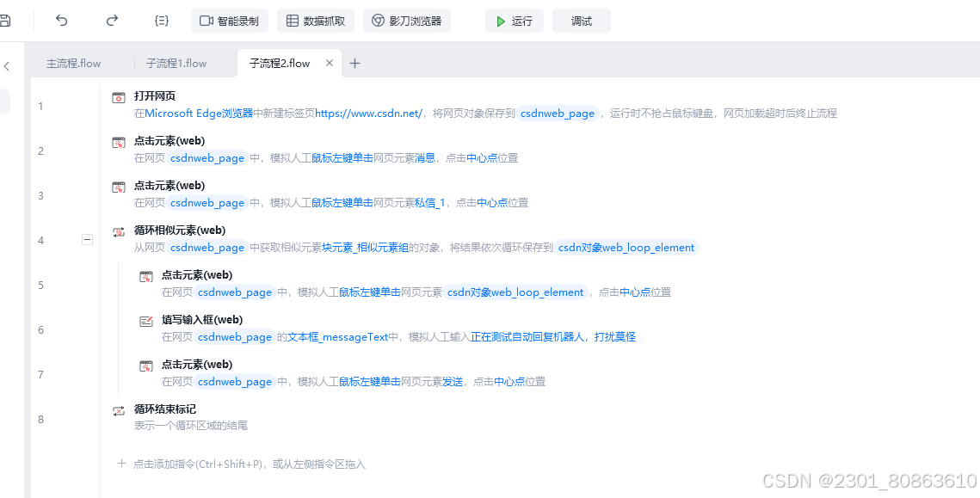Viewport: 980px width, 498px height.
Task: Click 中心点 parameter in line 3
Action: click(x=492, y=202)
